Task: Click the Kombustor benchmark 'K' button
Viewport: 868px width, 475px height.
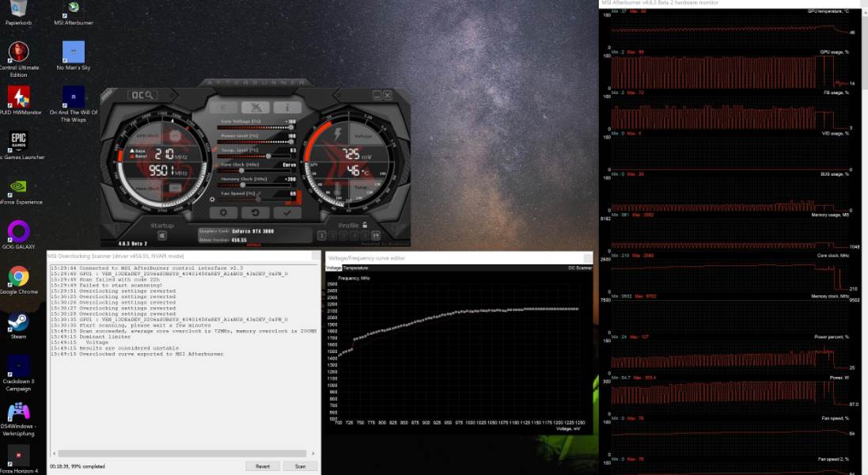Action: pos(223,108)
